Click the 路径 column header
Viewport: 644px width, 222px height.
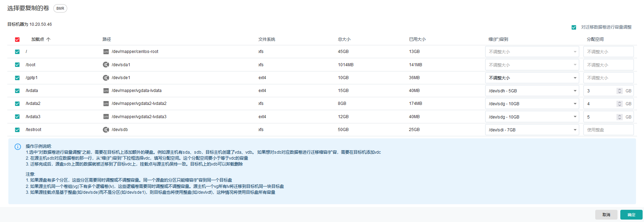pos(107,39)
